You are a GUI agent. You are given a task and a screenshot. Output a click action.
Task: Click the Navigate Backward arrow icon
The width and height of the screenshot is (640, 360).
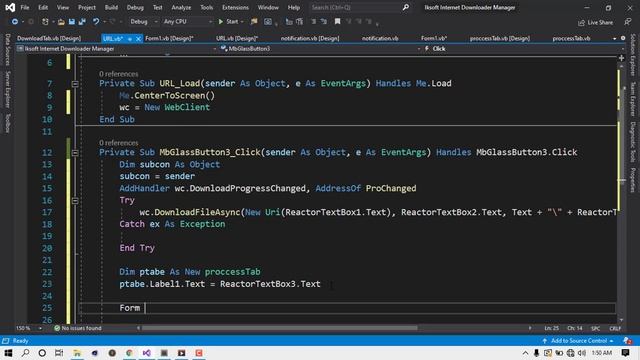[14, 22]
